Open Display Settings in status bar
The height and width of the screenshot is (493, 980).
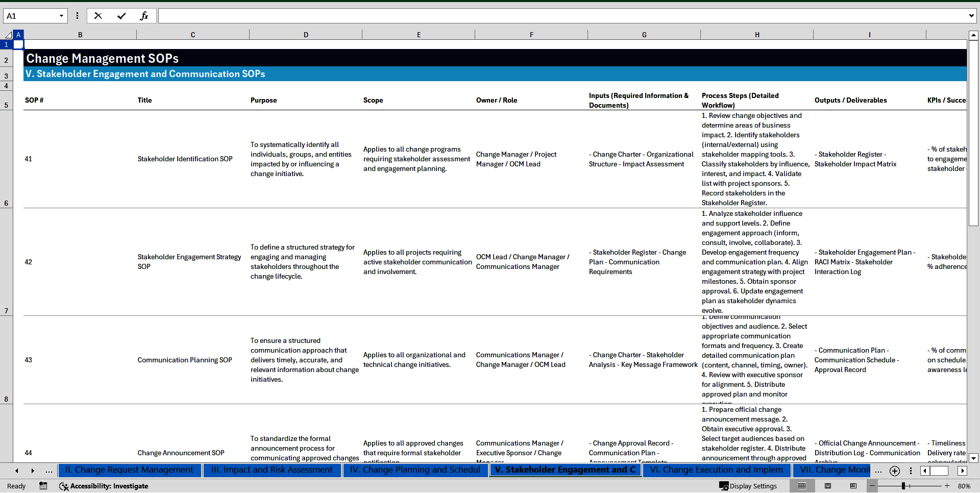coord(748,486)
